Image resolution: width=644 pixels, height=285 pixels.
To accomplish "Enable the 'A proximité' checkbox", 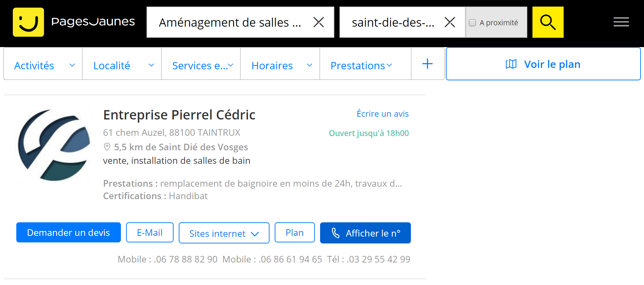I will [472, 23].
